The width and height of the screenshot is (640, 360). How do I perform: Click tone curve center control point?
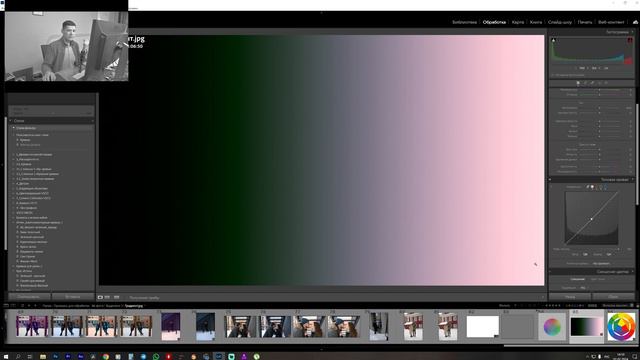tap(591, 219)
